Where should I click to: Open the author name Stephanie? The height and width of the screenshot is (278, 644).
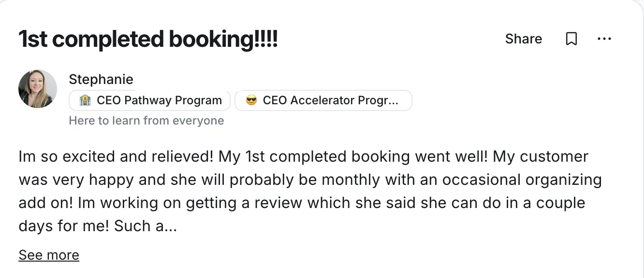(101, 79)
